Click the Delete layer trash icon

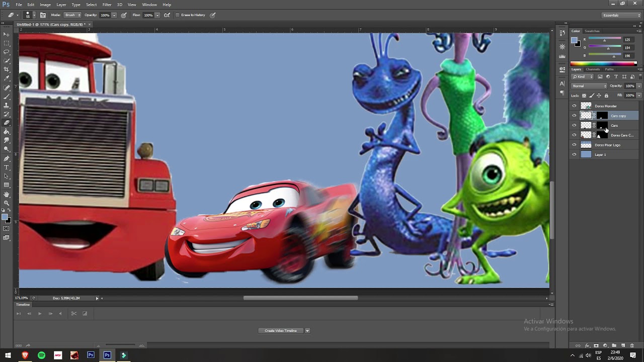(632, 346)
